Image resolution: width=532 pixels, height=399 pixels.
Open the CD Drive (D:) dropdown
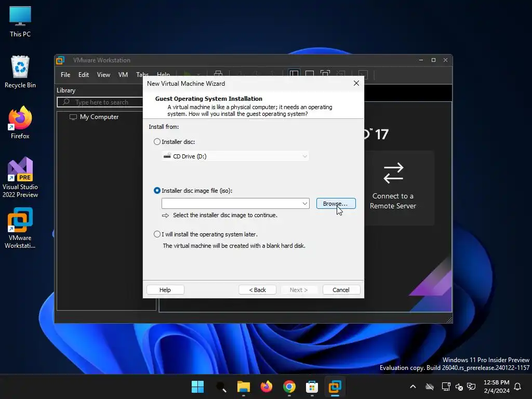click(x=235, y=156)
